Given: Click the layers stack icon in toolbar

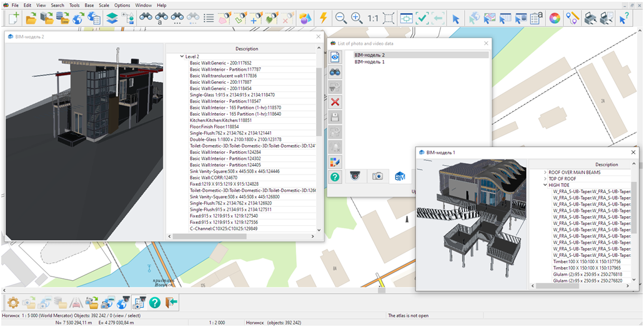Looking at the screenshot, I should pyautogui.click(x=111, y=19).
